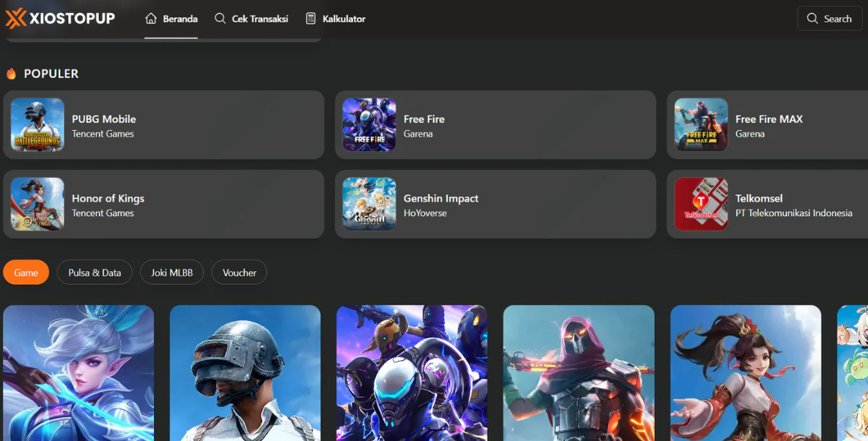The width and height of the screenshot is (868, 441).
Task: Open the Free Fire Garena card
Action: (x=495, y=125)
